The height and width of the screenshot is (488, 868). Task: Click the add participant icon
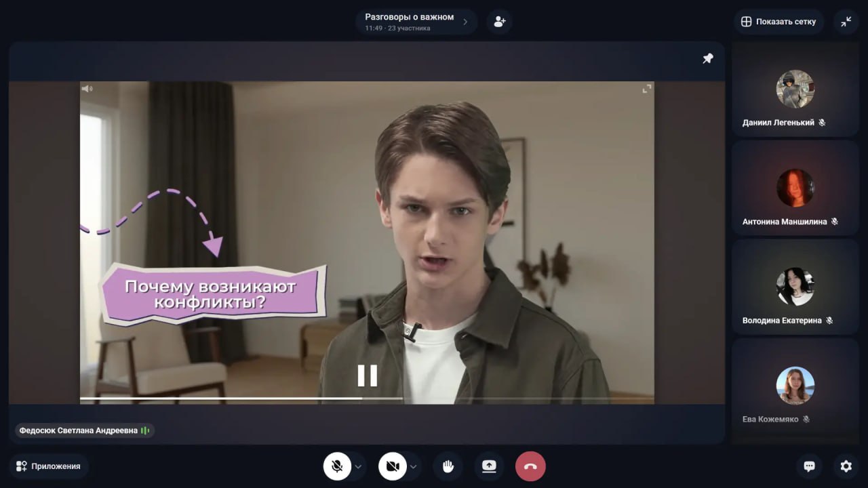(500, 22)
